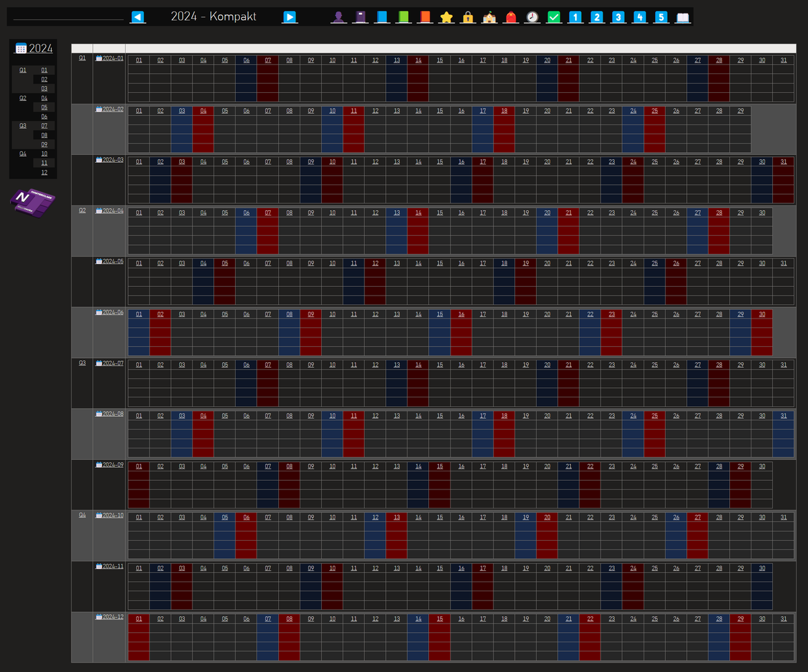Open red day 07 in 2024-04 row
Viewport: 808px width, 672px height.
point(268,213)
